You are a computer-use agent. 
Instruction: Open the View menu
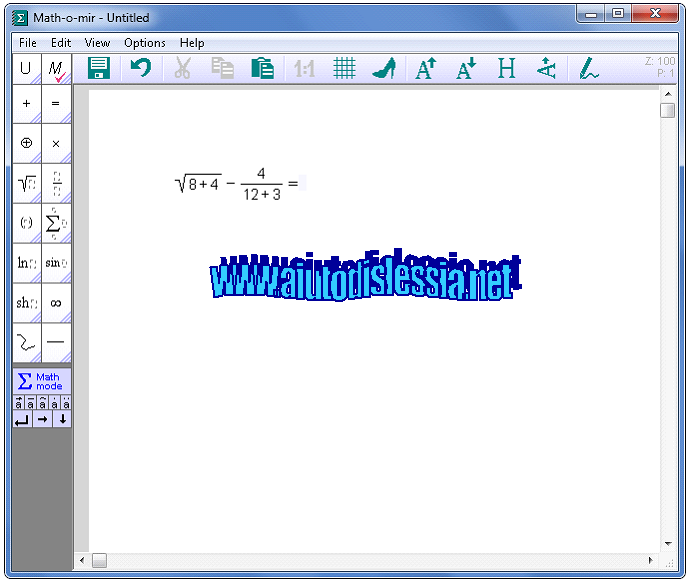click(97, 43)
